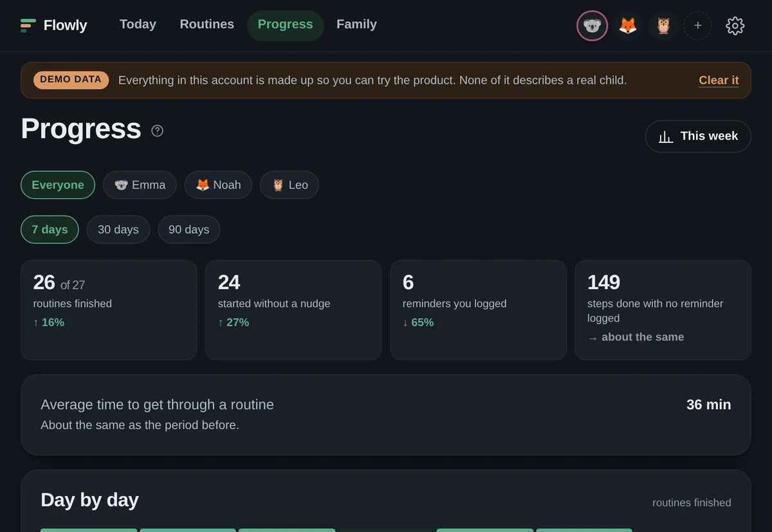Click the steps done with no reminder card
This screenshot has height=532, width=772.
(663, 310)
